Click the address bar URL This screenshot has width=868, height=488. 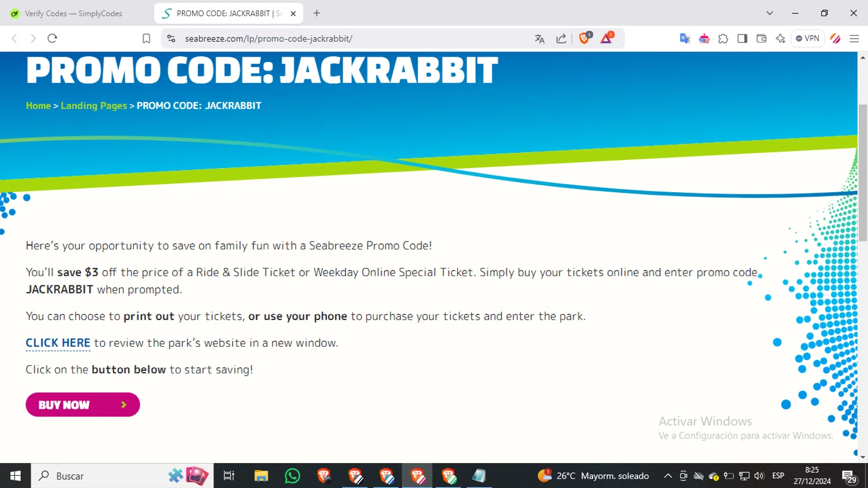pyautogui.click(x=269, y=39)
